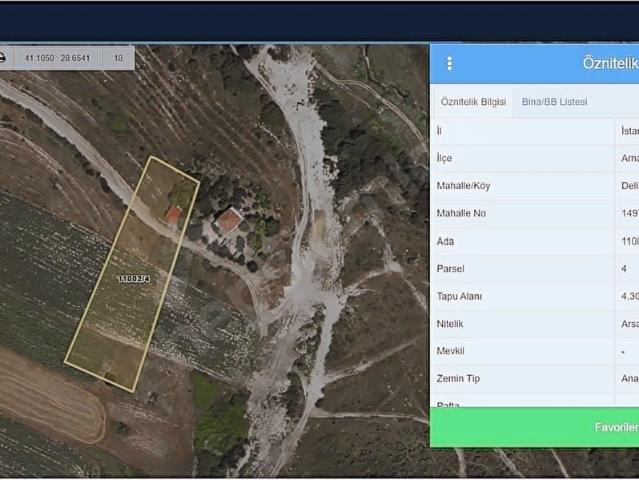
Task: Click the green Favorilere button
Action: tap(535, 427)
